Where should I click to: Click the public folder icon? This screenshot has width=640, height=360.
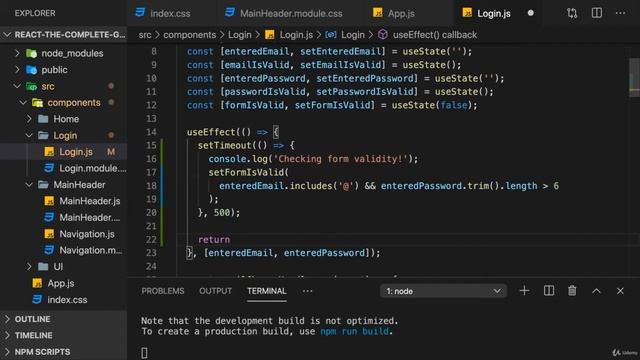pyautogui.click(x=31, y=70)
